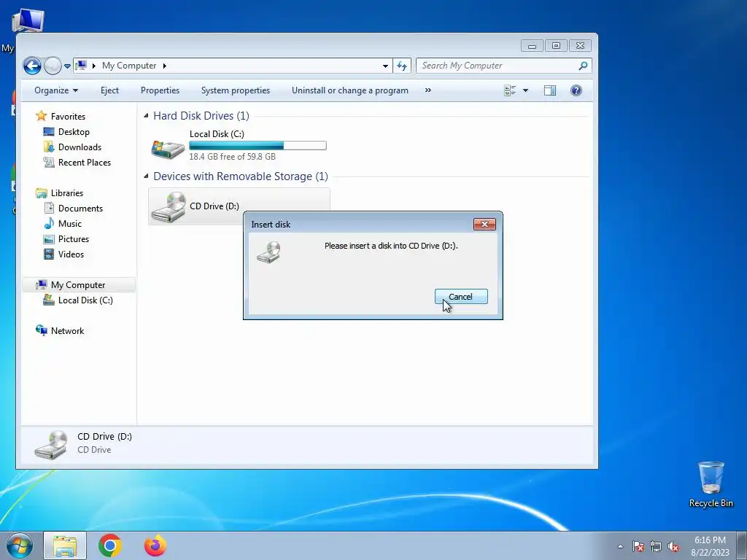
Task: Go back with the blue arrow button
Action: [32, 66]
